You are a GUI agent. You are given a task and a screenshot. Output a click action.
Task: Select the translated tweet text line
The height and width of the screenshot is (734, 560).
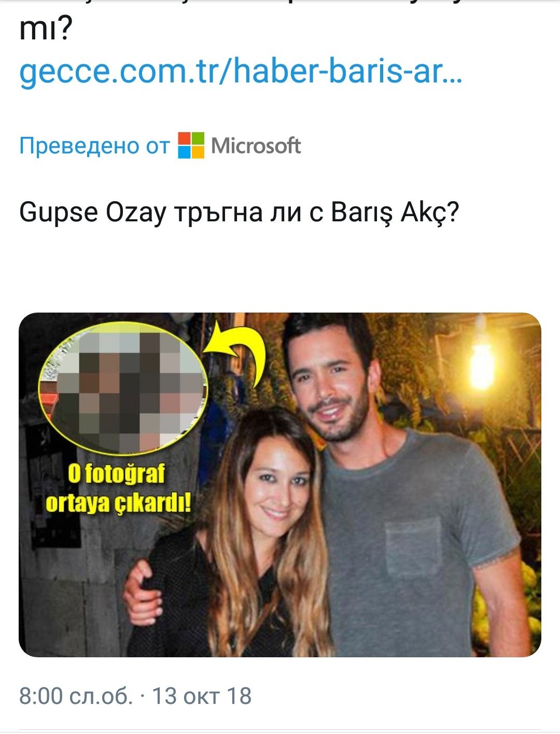click(239, 213)
